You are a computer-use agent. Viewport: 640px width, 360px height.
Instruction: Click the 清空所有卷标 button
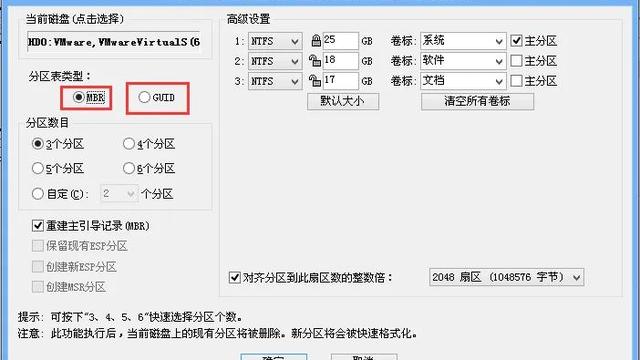click(x=477, y=101)
